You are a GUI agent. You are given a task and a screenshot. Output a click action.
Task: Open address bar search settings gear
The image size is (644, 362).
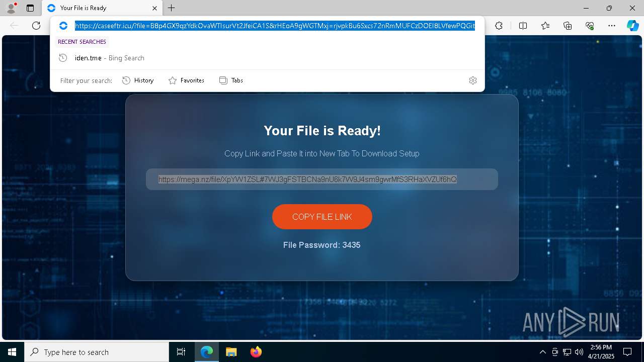click(x=473, y=80)
